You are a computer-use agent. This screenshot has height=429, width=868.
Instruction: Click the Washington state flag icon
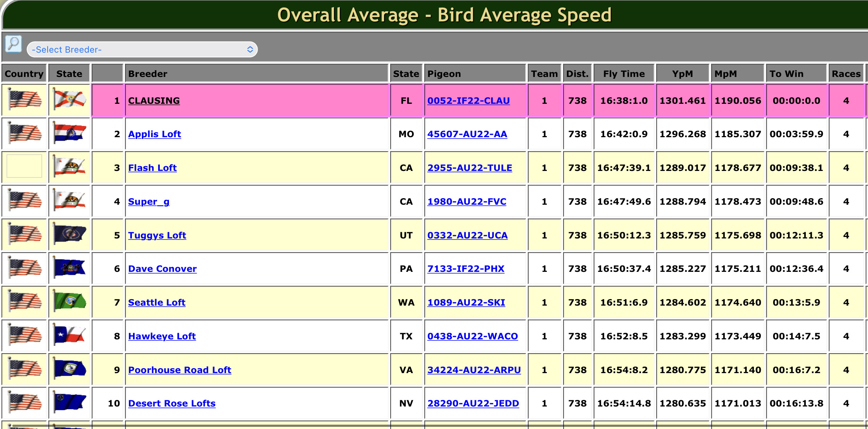(x=69, y=302)
